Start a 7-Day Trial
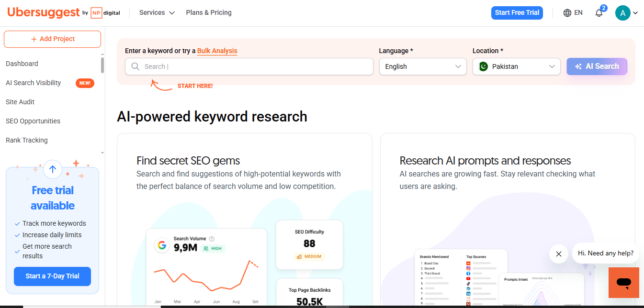644x308 pixels. click(x=53, y=276)
